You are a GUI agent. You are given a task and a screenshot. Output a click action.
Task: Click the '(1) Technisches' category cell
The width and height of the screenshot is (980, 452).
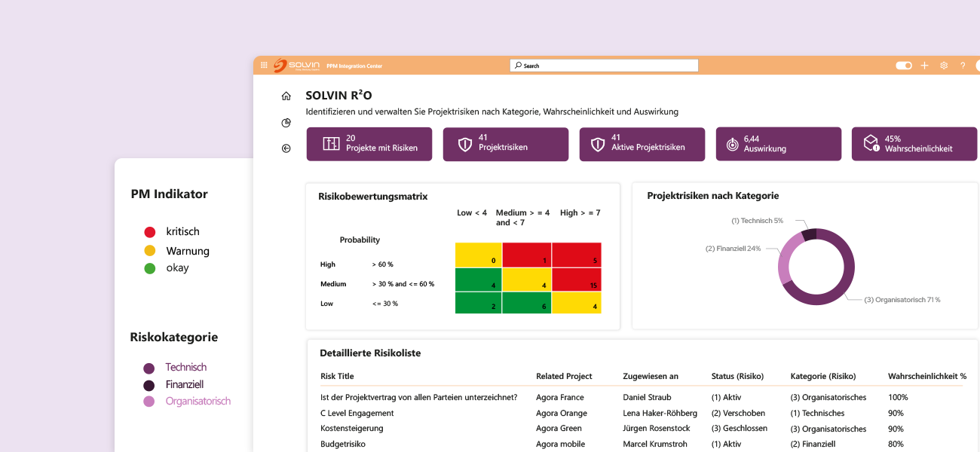[x=817, y=413]
